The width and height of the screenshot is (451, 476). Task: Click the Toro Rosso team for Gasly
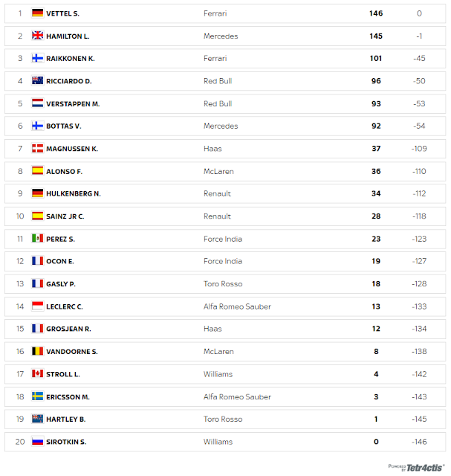(223, 284)
